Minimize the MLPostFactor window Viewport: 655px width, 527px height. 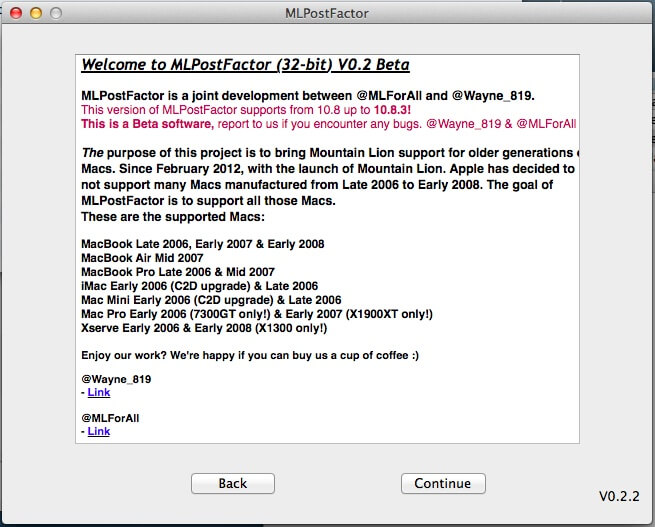click(36, 13)
